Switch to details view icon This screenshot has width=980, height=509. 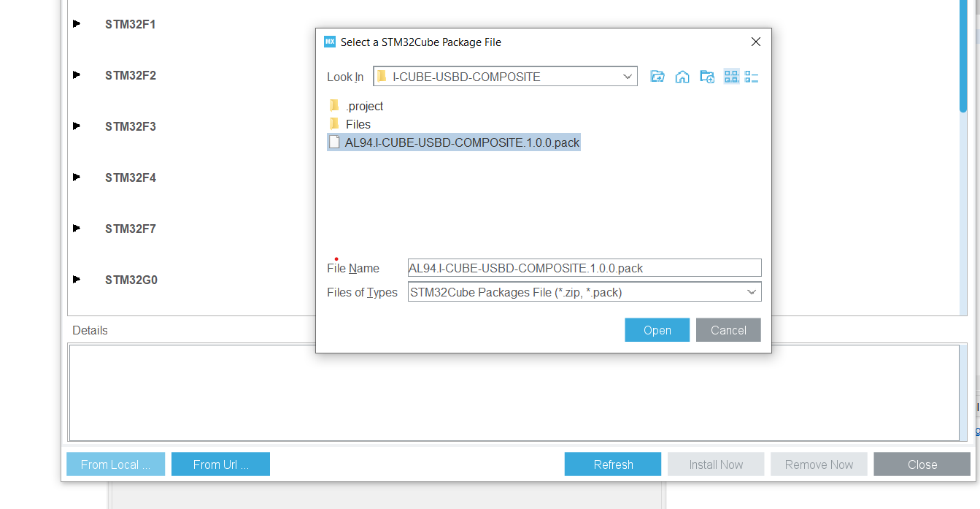pyautogui.click(x=752, y=77)
